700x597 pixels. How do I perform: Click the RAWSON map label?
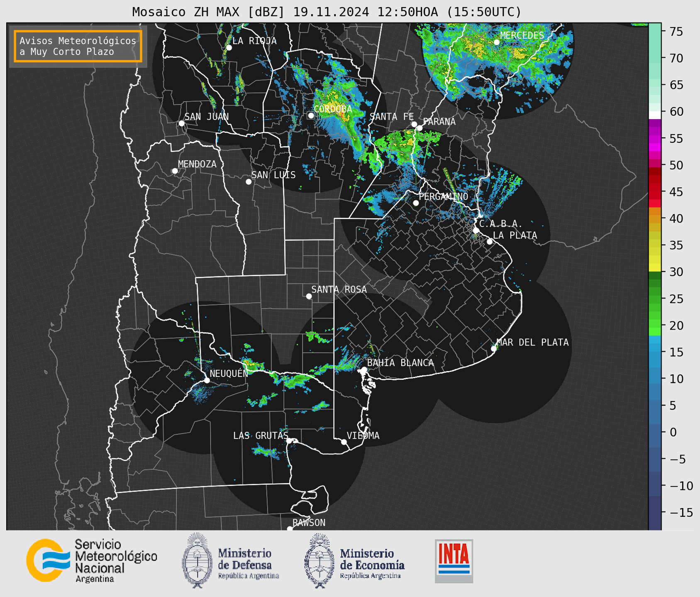tap(309, 523)
